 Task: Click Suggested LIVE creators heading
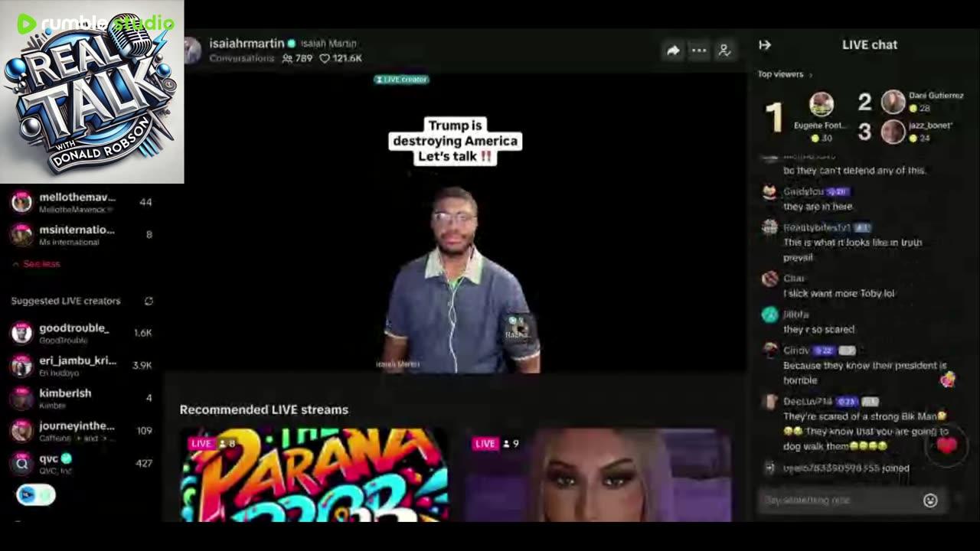click(66, 301)
